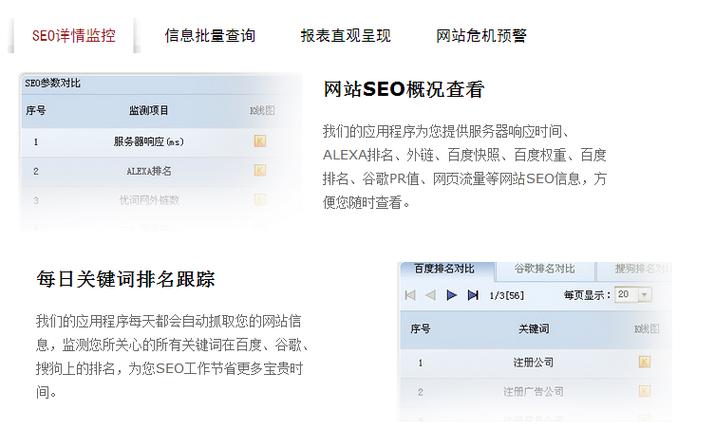Image resolution: width=715 pixels, height=448 pixels.
Task: Select the 谷歌排名对比 tab
Action: pos(544,269)
